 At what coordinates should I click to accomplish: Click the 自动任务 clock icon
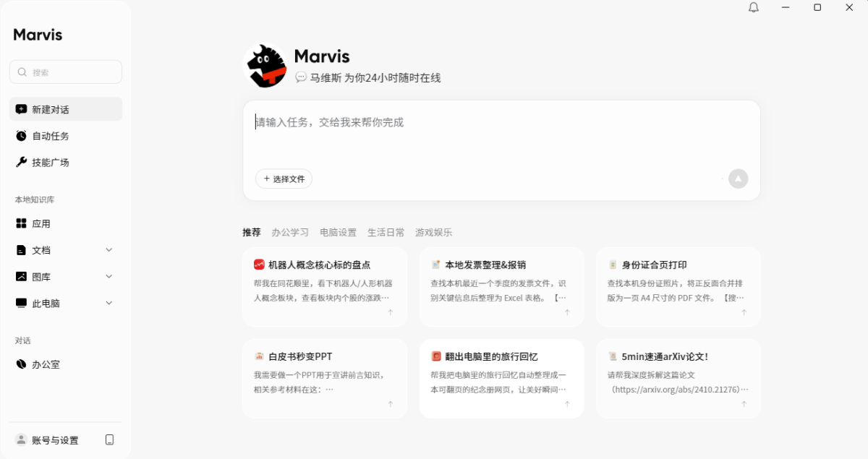tap(21, 136)
